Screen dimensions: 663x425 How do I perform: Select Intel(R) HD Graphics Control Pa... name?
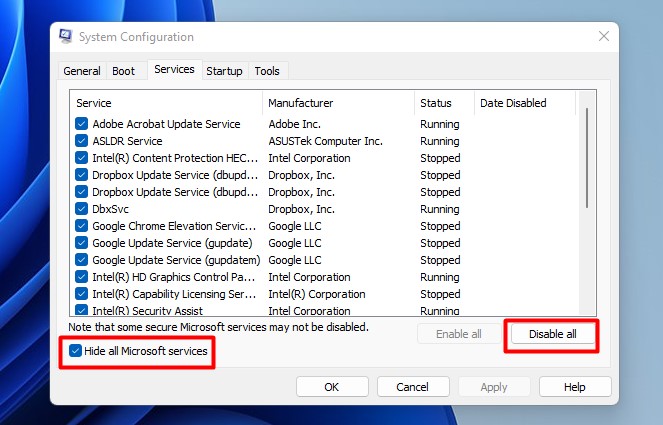174,277
